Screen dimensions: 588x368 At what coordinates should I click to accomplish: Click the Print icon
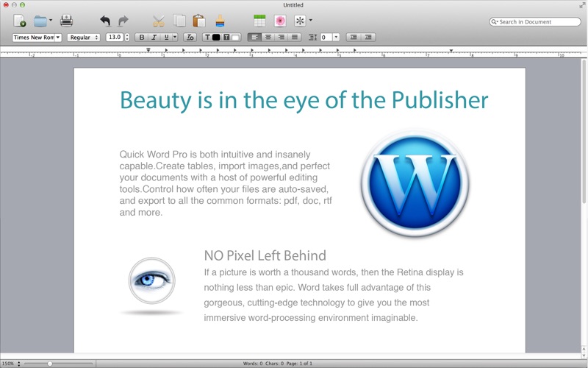pos(66,21)
